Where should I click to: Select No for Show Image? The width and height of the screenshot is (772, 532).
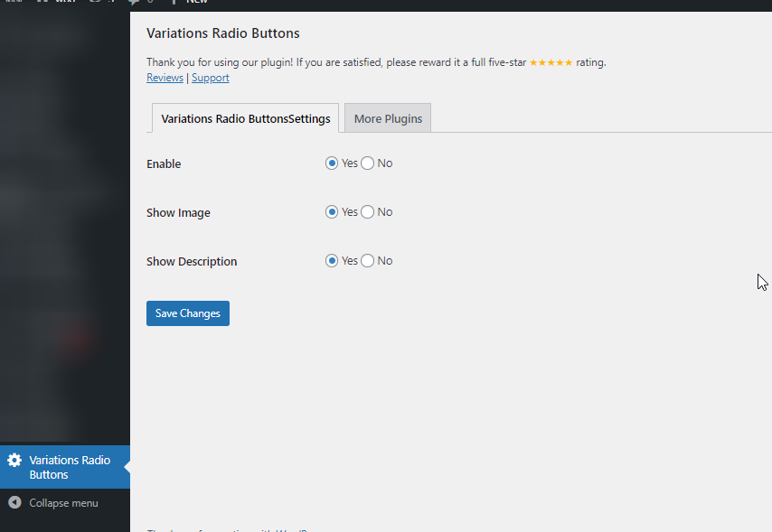coord(367,212)
